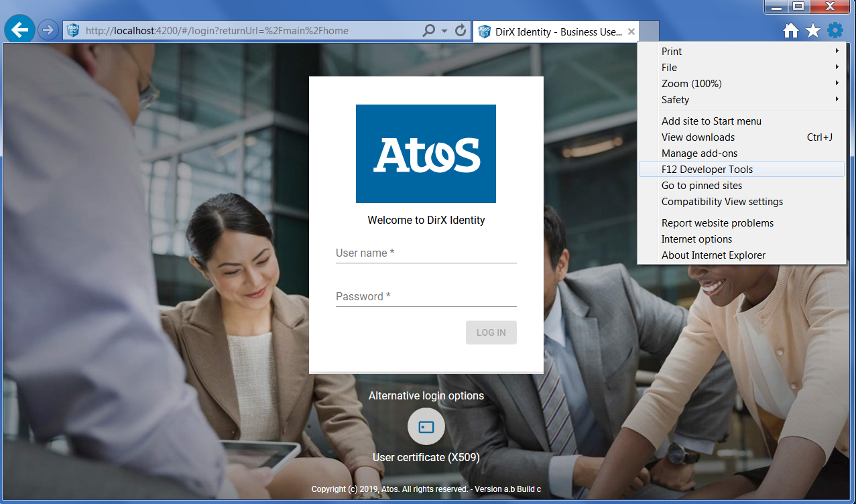
Task: View favorites with the star icon
Action: pos(812,29)
